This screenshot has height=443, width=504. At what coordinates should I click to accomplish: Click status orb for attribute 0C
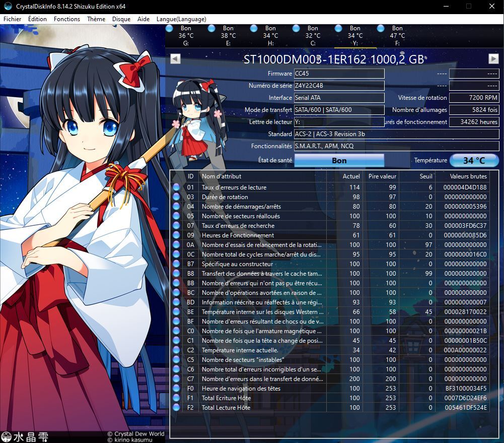pos(176,254)
